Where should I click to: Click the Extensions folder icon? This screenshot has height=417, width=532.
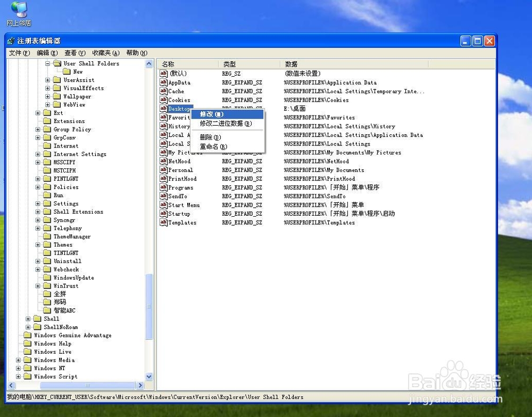coord(47,121)
